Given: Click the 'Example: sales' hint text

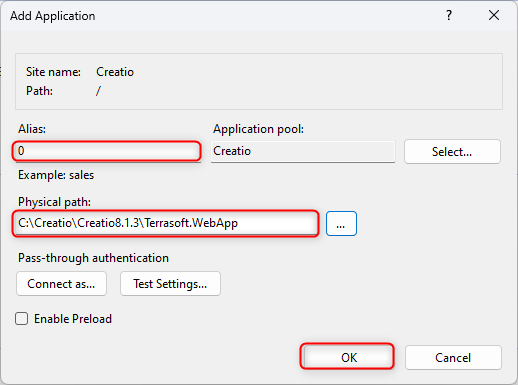Looking at the screenshot, I should click(56, 175).
